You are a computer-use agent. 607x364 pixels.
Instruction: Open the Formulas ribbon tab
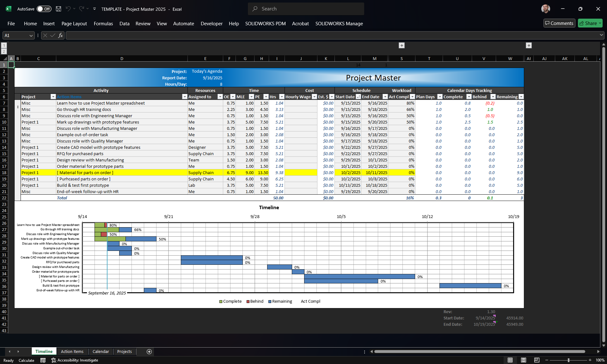103,24
